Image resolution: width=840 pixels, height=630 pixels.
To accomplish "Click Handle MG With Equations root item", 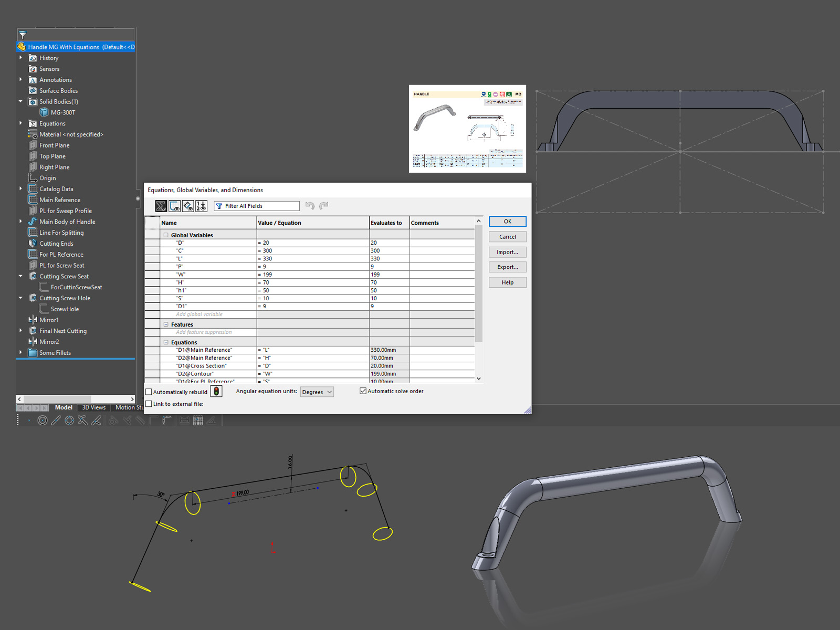I will point(76,47).
